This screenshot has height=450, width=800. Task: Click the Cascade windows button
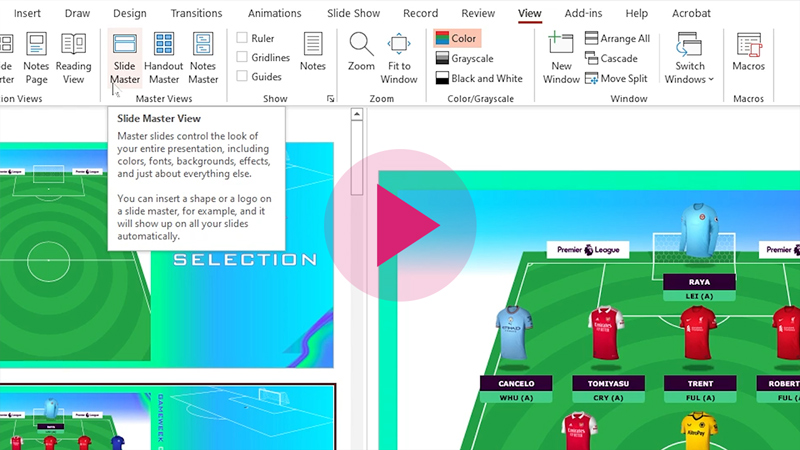[610, 59]
